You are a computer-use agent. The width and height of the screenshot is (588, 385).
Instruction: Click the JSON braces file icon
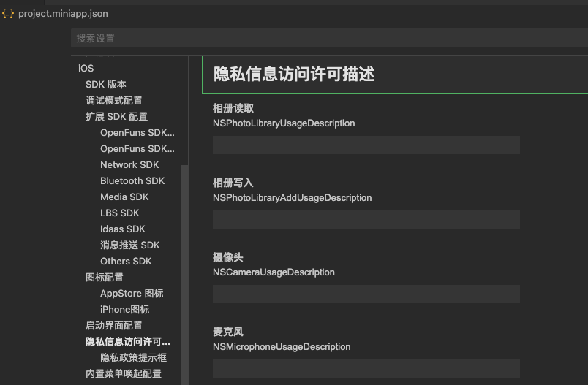[9, 14]
